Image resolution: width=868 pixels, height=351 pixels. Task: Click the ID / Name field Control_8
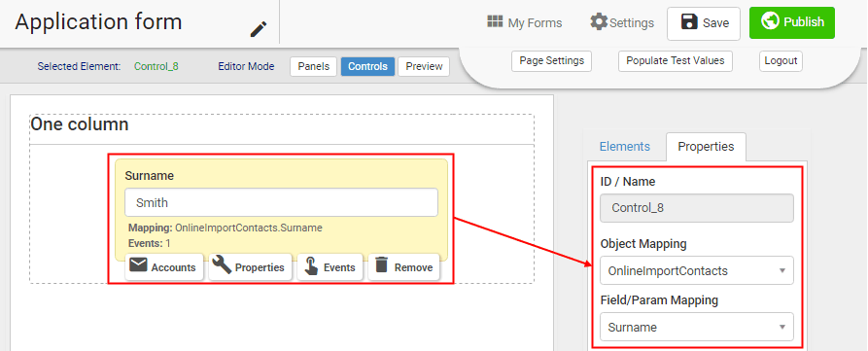(x=697, y=208)
